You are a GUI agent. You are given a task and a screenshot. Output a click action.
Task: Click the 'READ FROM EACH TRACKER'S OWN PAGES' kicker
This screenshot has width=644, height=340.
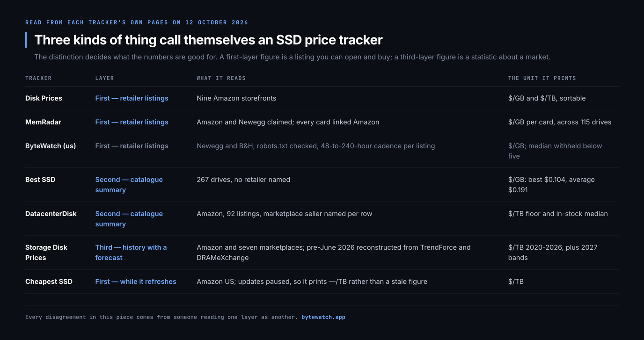pos(137,22)
